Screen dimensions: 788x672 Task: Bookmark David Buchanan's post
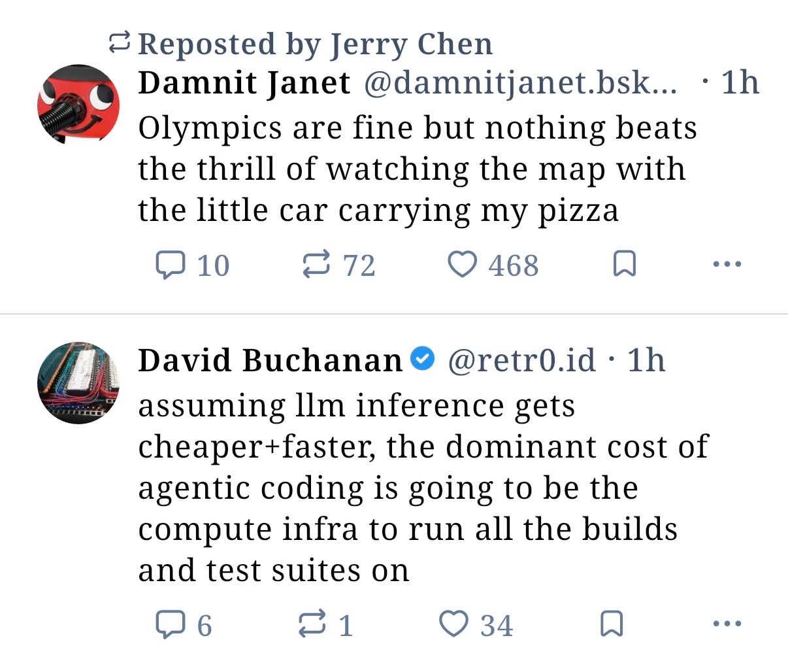tap(611, 624)
